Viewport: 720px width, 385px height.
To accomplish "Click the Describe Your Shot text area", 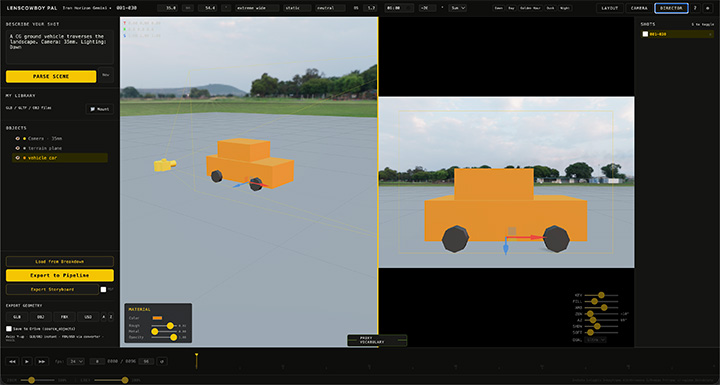I will (60, 48).
